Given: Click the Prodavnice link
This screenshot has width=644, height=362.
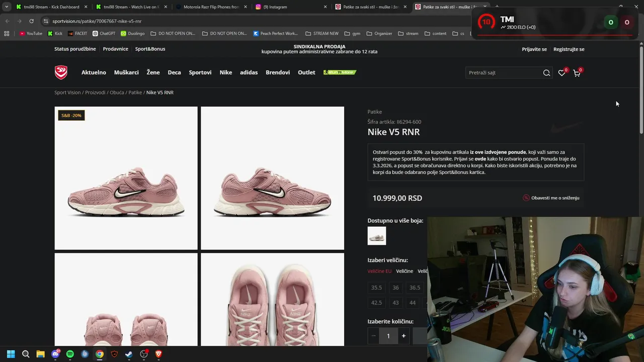Looking at the screenshot, I should [115, 49].
